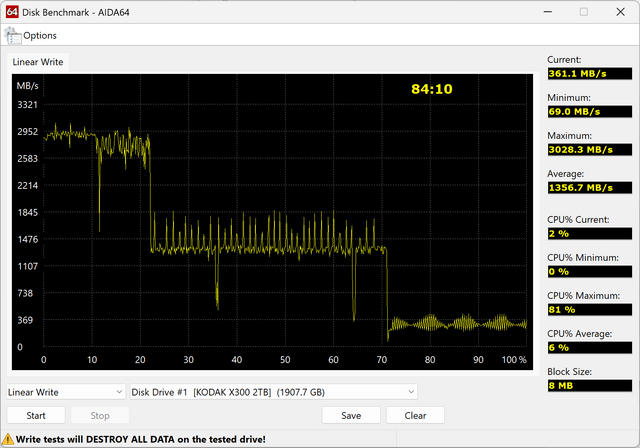Click the CPU% Average value 6 %
This screenshot has height=448, width=640.
(590, 347)
